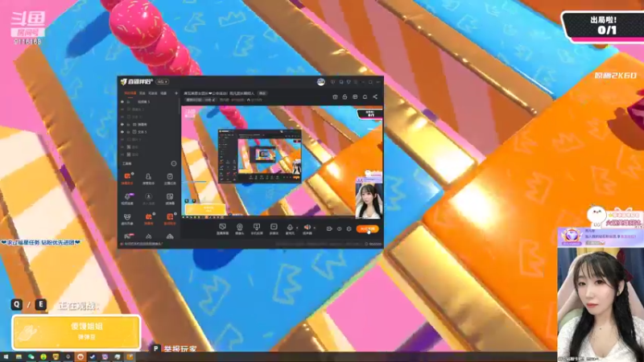644x362 pixels.
Task: Mute the orange speaker volume icon
Action: coord(308,227)
